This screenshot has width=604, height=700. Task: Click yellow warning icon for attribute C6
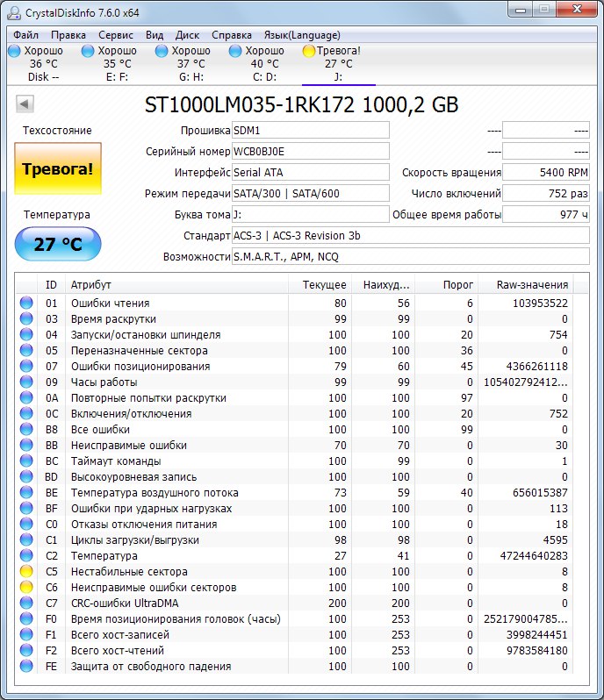(x=26, y=587)
